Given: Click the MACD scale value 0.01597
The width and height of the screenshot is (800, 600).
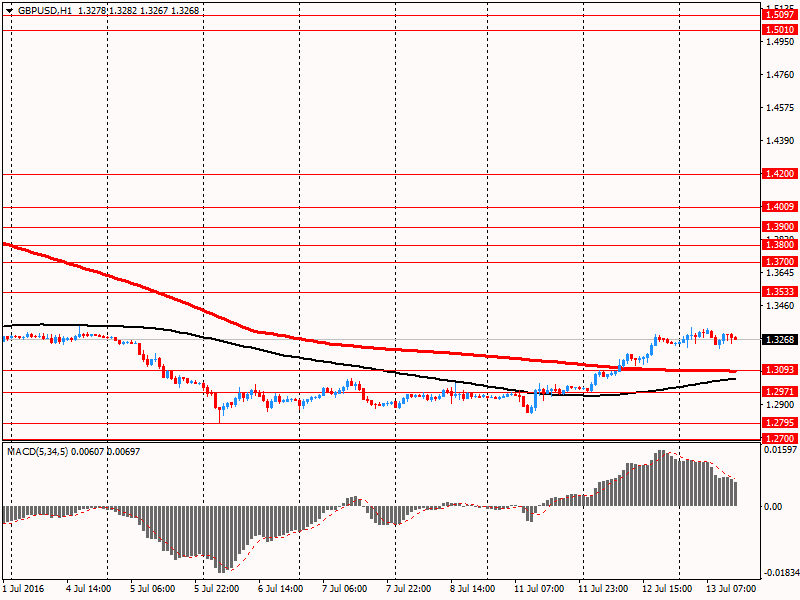Looking at the screenshot, I should point(781,449).
